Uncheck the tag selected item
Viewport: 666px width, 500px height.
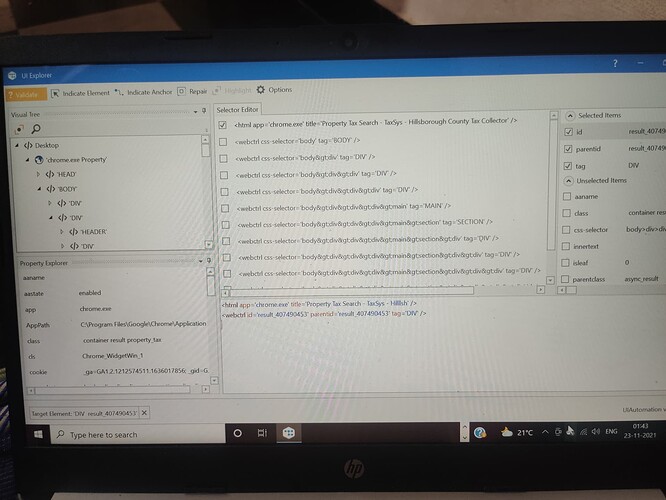(x=567, y=166)
